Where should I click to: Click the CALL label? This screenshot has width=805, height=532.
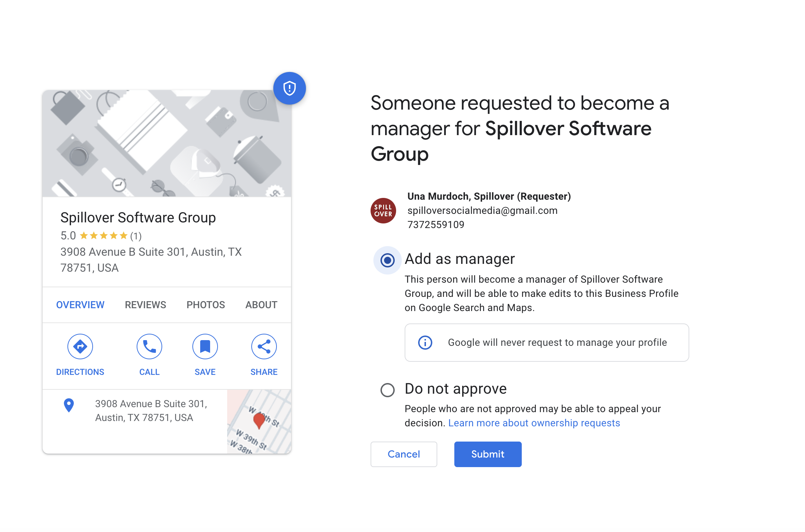click(x=149, y=372)
